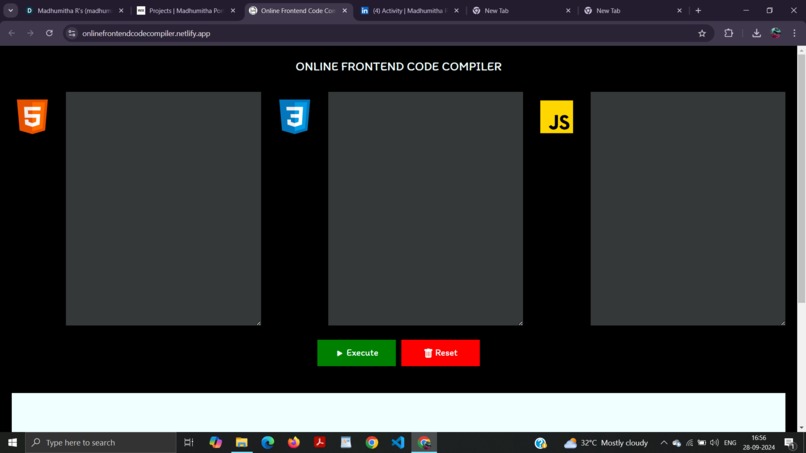View site information icon in address bar
Screen dimensions: 806x453
pos(72,33)
